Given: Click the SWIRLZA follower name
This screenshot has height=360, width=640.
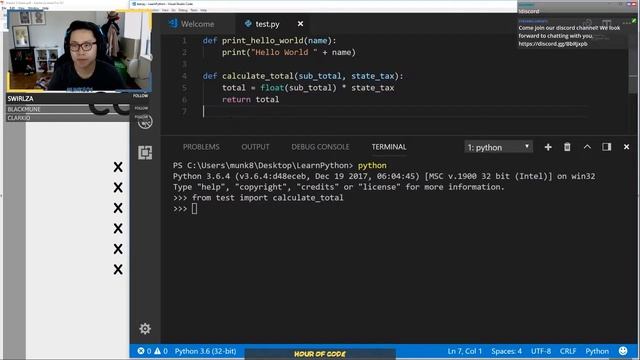Looking at the screenshot, I should [20, 99].
